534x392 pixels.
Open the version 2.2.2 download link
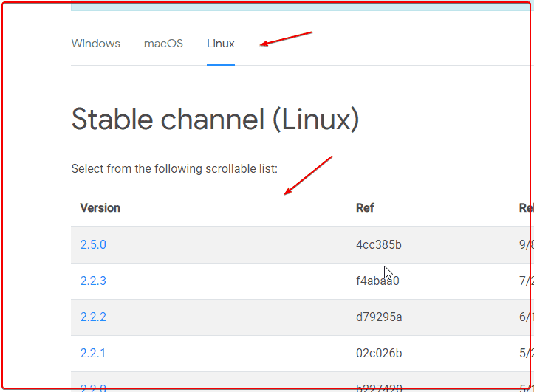click(93, 317)
